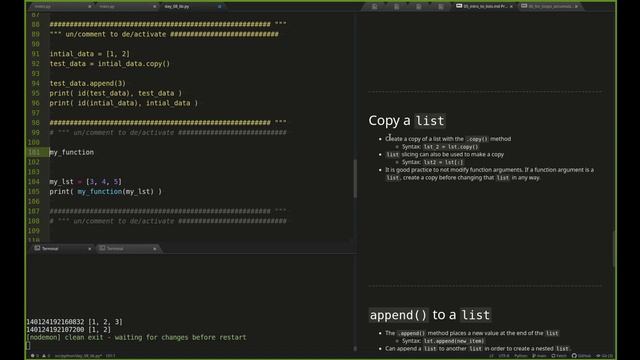Click "Syntax: lst2 = lst[:]" in preview
Viewport: 640px width, 360px height.
tap(433, 162)
